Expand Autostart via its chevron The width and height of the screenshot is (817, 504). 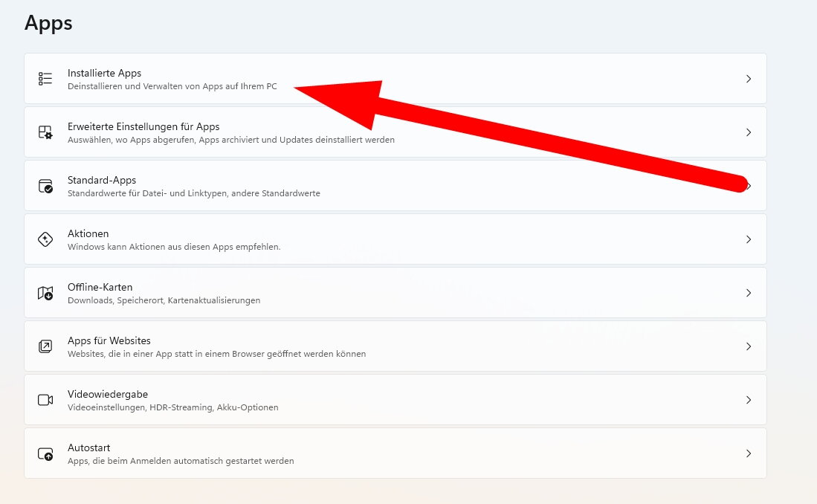[x=749, y=453]
